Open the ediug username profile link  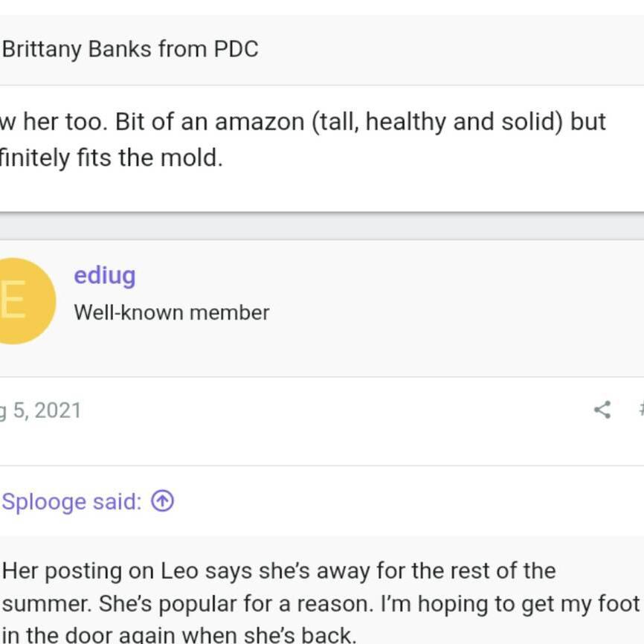(105, 275)
